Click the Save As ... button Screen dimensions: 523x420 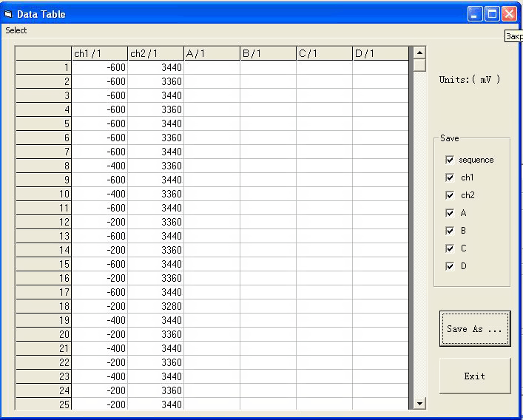pos(474,329)
